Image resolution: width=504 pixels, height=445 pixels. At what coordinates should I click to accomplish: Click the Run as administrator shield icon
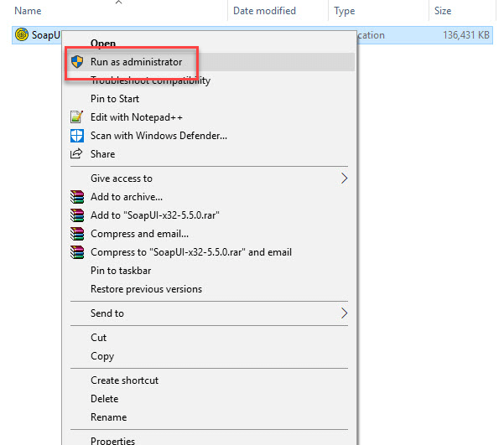tap(77, 62)
